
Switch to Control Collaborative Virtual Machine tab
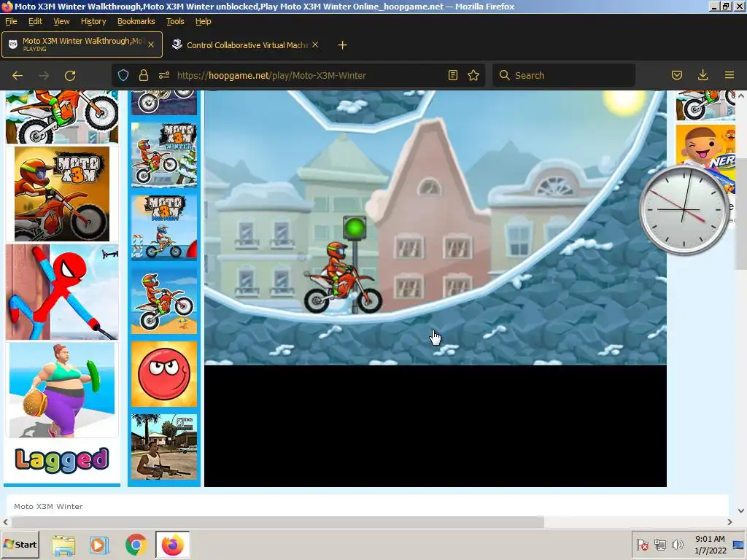tap(245, 44)
